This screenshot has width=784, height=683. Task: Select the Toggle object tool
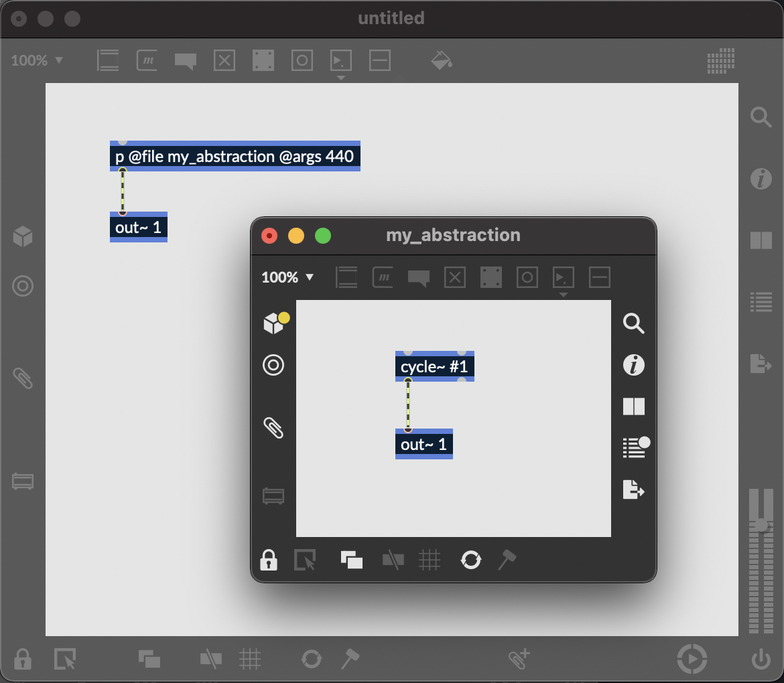click(224, 60)
